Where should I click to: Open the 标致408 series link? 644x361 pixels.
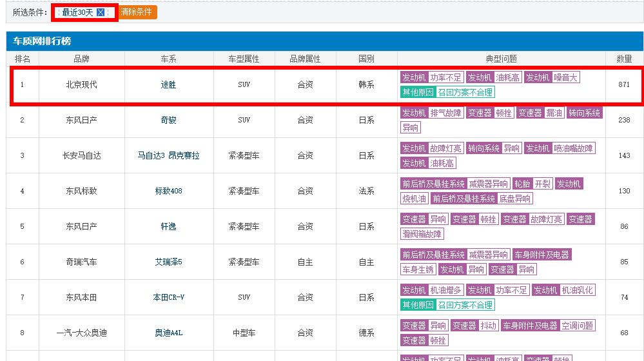168,191
